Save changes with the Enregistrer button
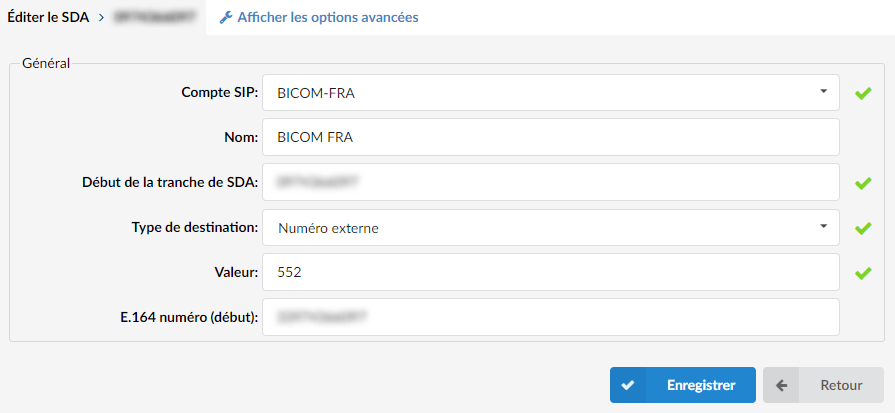 [683, 385]
